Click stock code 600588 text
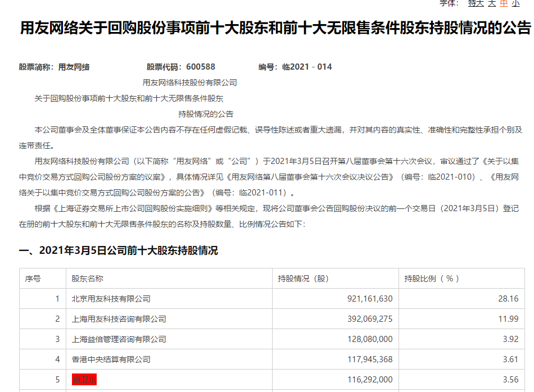This screenshot has height=392, width=534. tap(201, 67)
